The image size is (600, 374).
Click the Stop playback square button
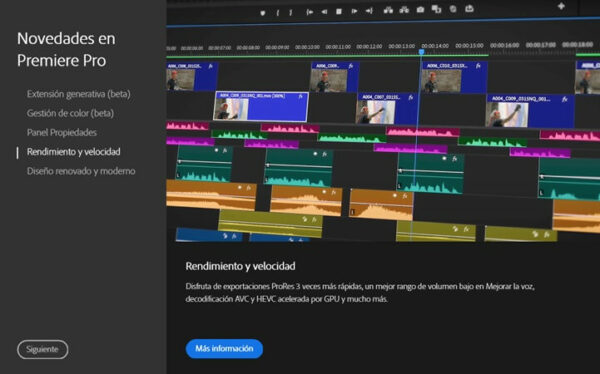[x=339, y=11]
